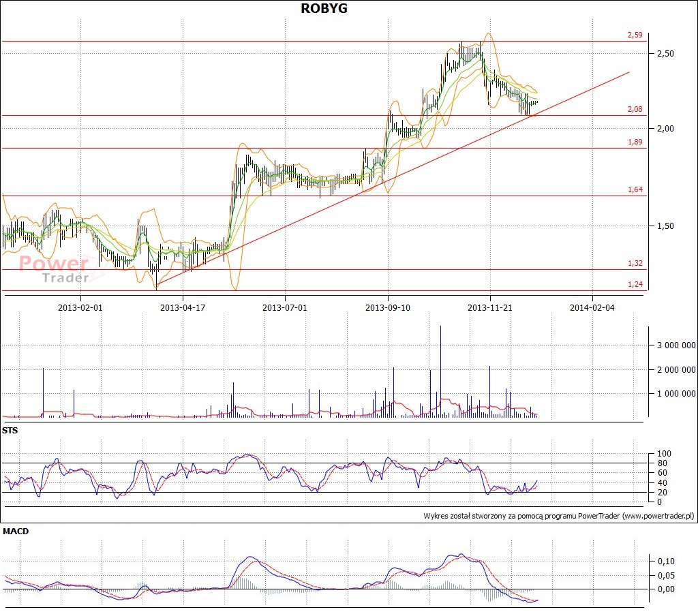Screen dimensions: 698x616
Task: Select the 2013-07-01 date label
Action: 285,307
